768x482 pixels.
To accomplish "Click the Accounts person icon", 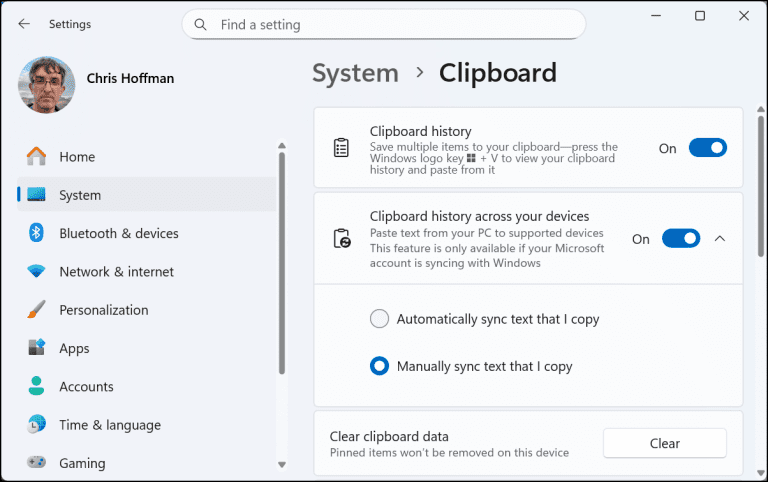I will (37, 387).
